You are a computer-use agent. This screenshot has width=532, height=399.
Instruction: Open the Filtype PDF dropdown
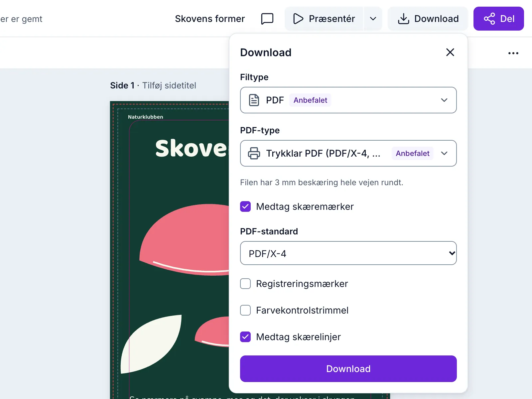348,100
